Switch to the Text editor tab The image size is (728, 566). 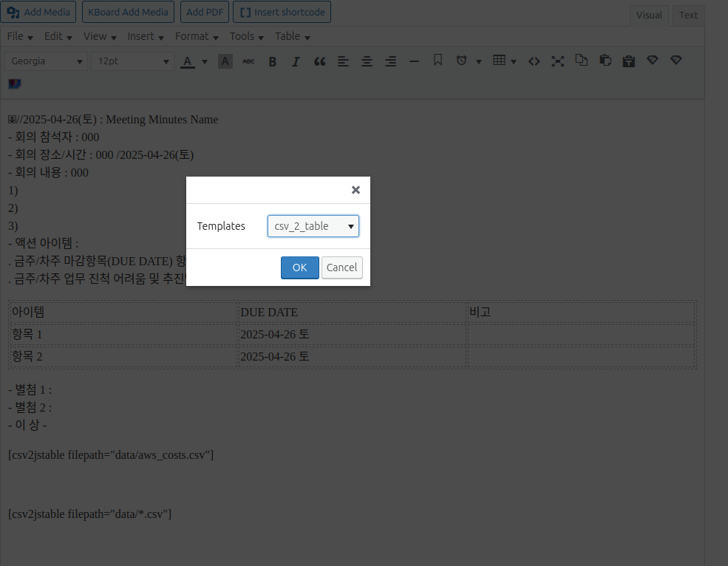pyautogui.click(x=688, y=16)
